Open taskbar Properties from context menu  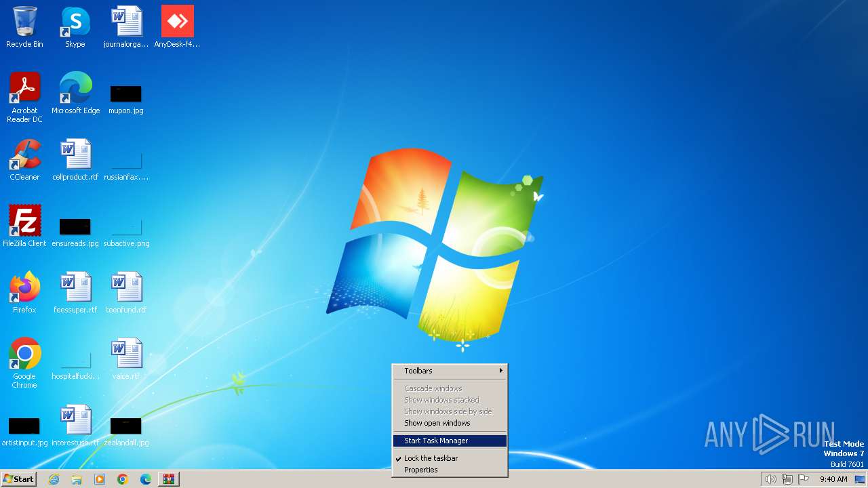[450, 470]
